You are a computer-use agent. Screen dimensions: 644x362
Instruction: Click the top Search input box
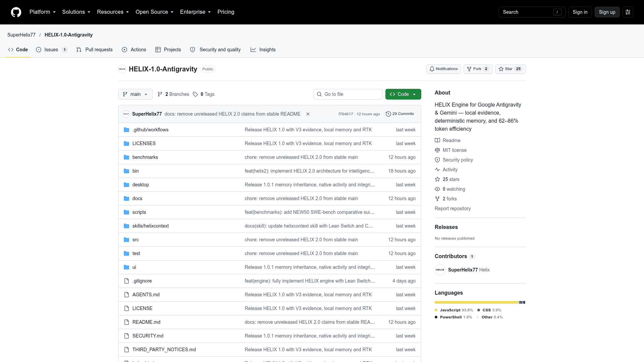tap(532, 12)
